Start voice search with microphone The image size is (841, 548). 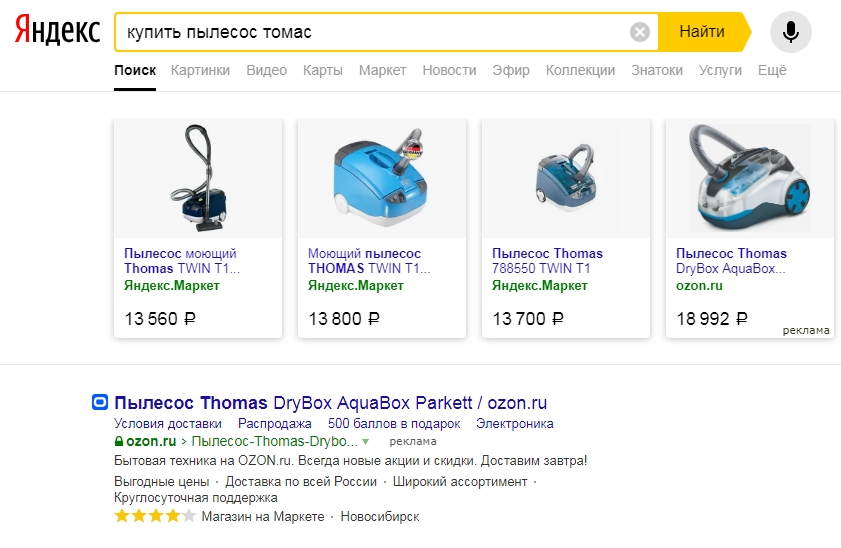791,32
